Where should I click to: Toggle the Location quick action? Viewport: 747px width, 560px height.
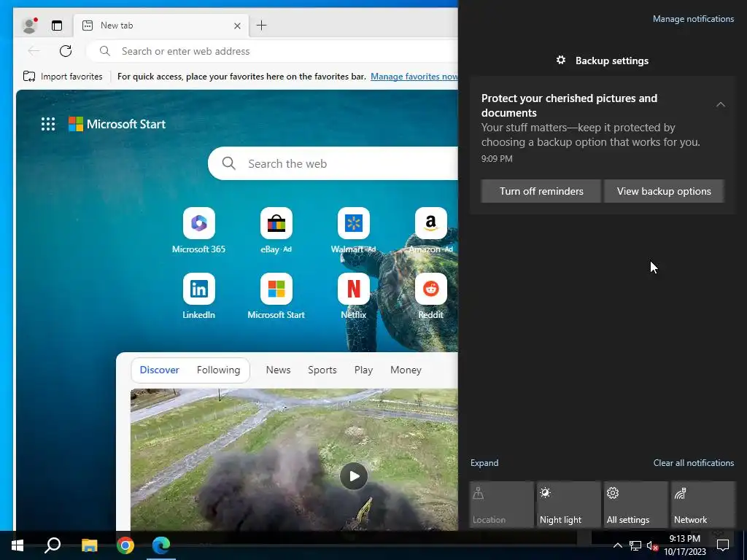tap(501, 505)
